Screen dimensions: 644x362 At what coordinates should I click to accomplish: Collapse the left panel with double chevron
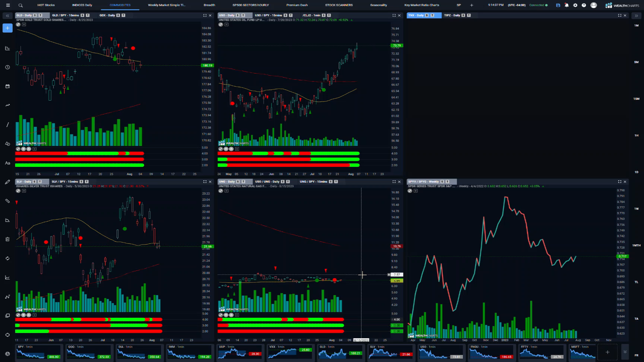tap(7, 16)
